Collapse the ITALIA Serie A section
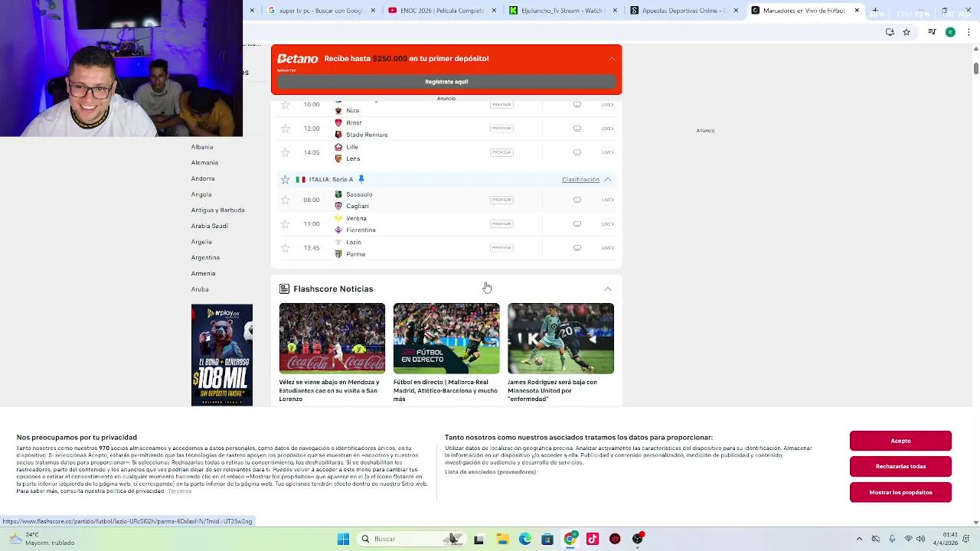This screenshot has height=551, width=980. [608, 180]
